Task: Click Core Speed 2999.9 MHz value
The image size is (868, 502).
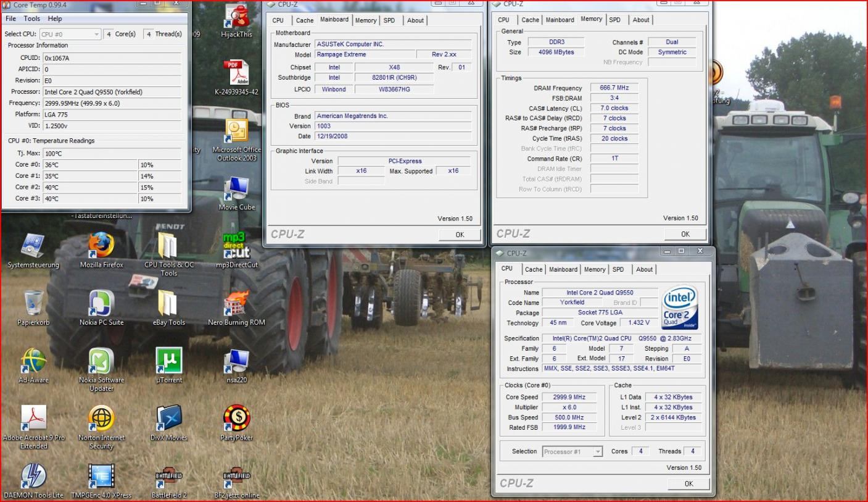Action: [570, 398]
